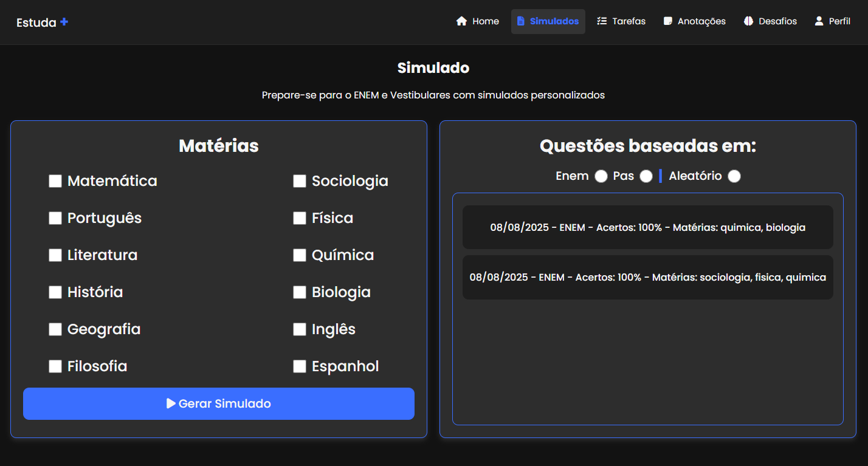The height and width of the screenshot is (466, 868).
Task: Open the simulado result for quimica, biologia
Action: [648, 227]
